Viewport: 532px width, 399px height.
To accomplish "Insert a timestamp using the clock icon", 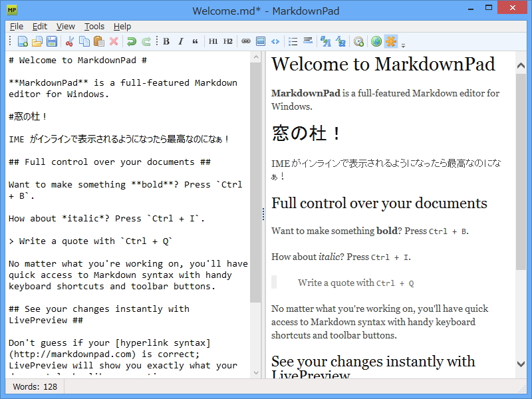I will coord(359,41).
